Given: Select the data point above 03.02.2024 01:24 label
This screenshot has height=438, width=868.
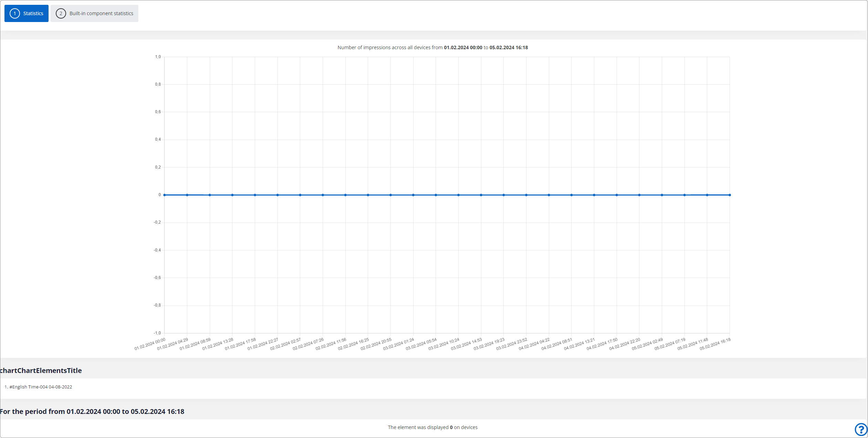Looking at the screenshot, I should click(413, 195).
